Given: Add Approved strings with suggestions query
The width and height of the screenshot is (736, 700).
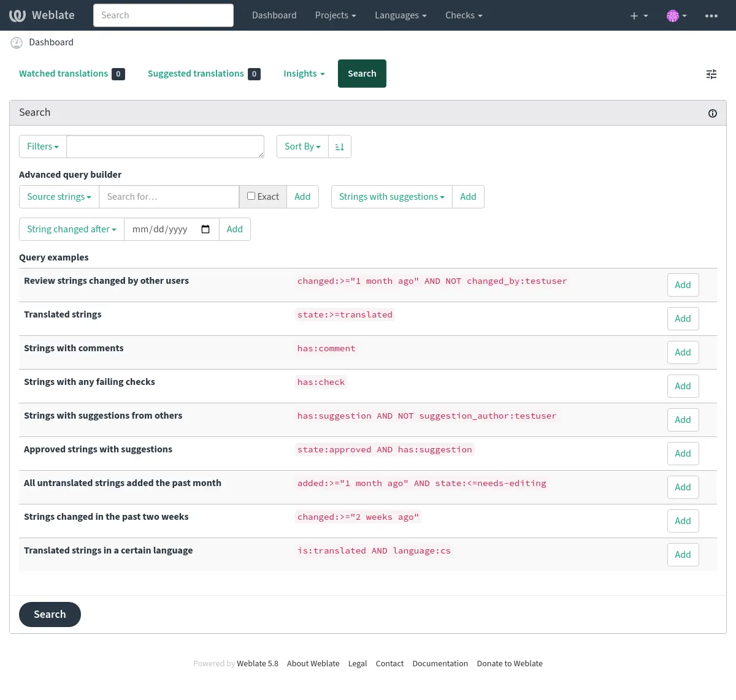Looking at the screenshot, I should [683, 454].
